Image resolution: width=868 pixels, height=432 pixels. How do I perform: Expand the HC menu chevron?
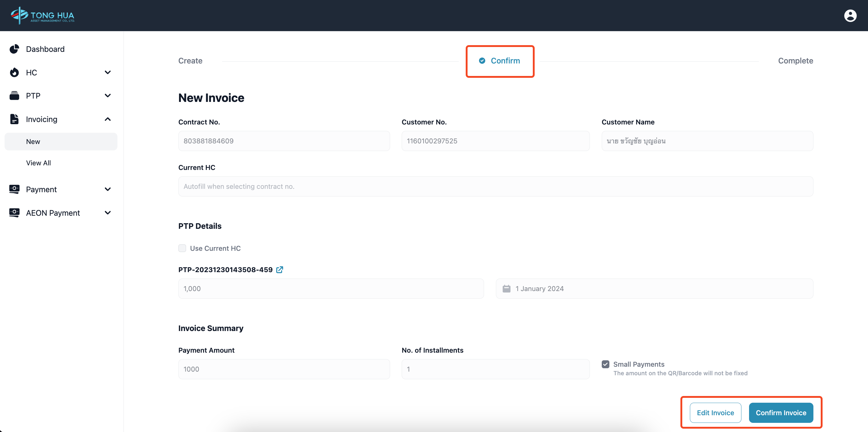tap(107, 72)
